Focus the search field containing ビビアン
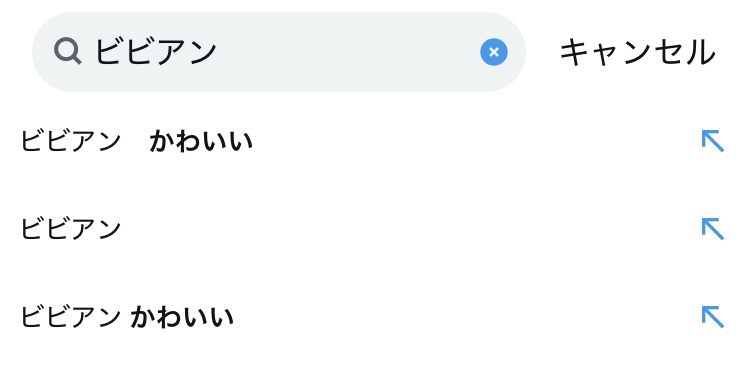This screenshot has width=750, height=368. pyautogui.click(x=279, y=52)
